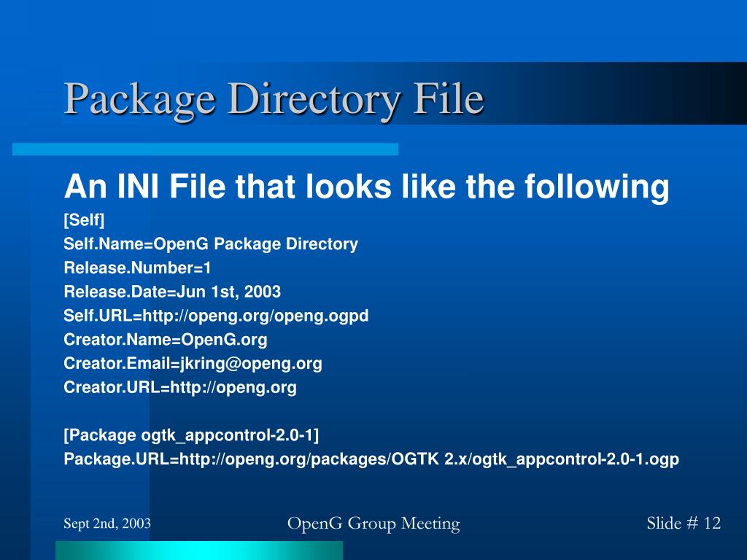This screenshot has height=560, width=747.
Task: Click the '[Self]' section line
Action: tap(84, 220)
